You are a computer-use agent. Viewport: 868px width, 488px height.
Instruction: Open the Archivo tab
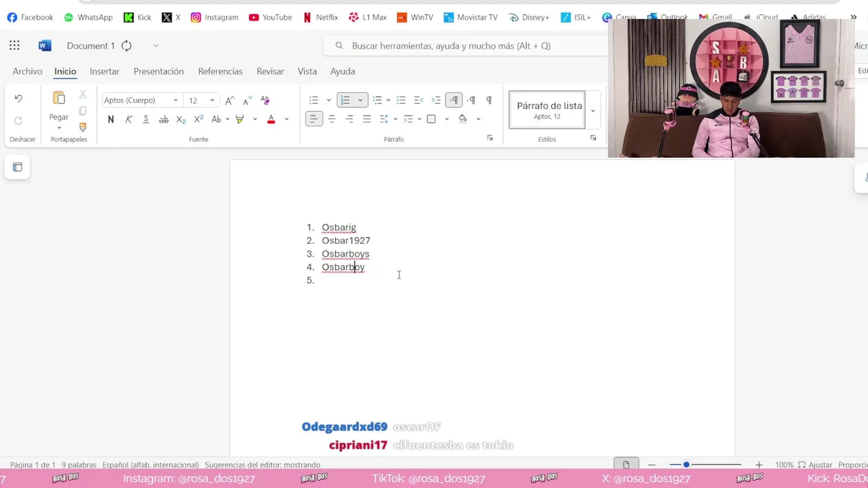pyautogui.click(x=27, y=71)
